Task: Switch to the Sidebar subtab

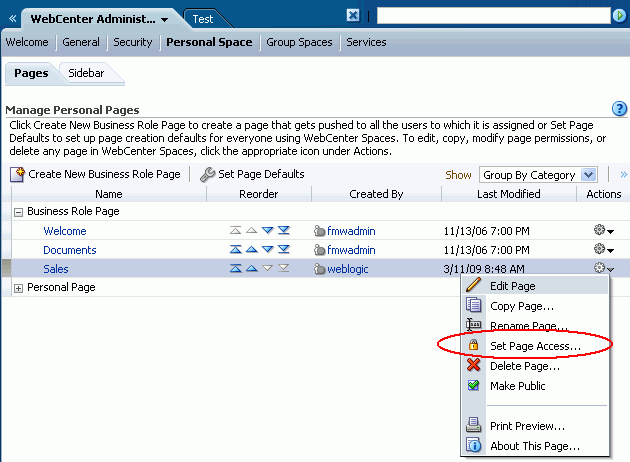Action: [x=86, y=73]
